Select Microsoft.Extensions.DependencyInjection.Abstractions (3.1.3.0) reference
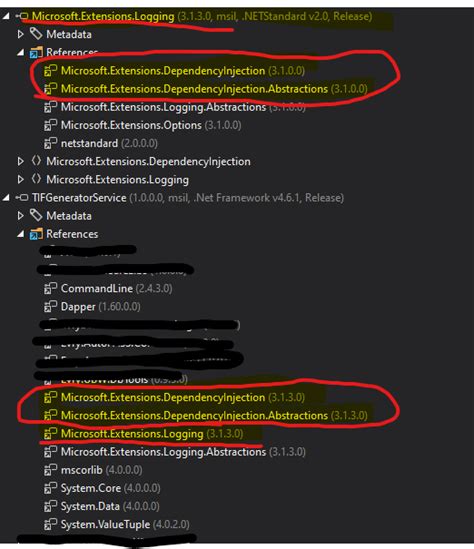Screen dimensions: 474x549 coord(214,416)
